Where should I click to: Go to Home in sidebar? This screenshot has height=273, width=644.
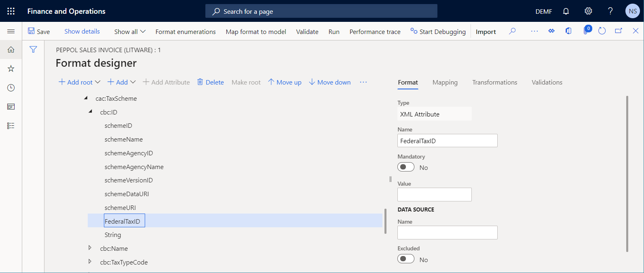click(x=11, y=50)
